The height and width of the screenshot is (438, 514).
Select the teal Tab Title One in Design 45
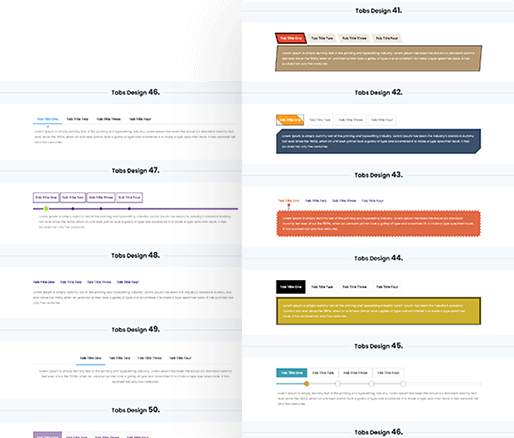click(292, 373)
